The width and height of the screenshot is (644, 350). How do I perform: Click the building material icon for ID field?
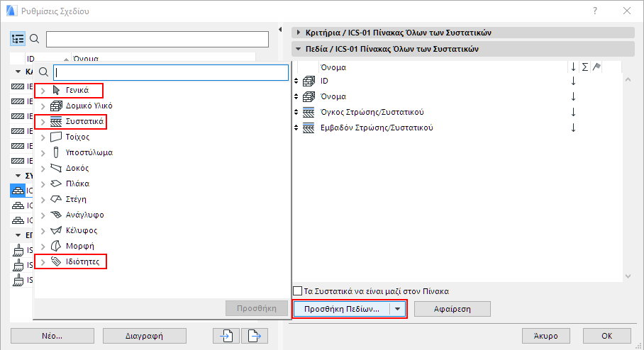[309, 81]
